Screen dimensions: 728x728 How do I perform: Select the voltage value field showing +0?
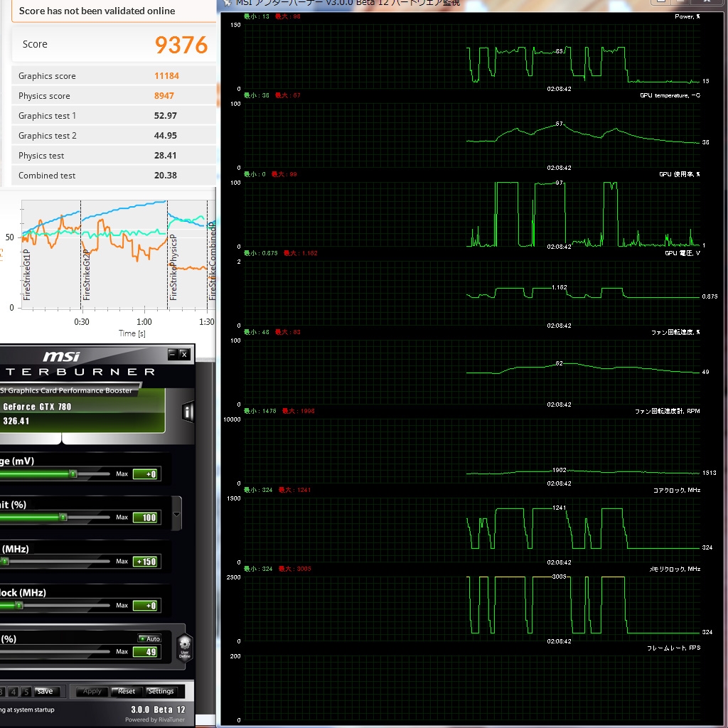point(146,474)
